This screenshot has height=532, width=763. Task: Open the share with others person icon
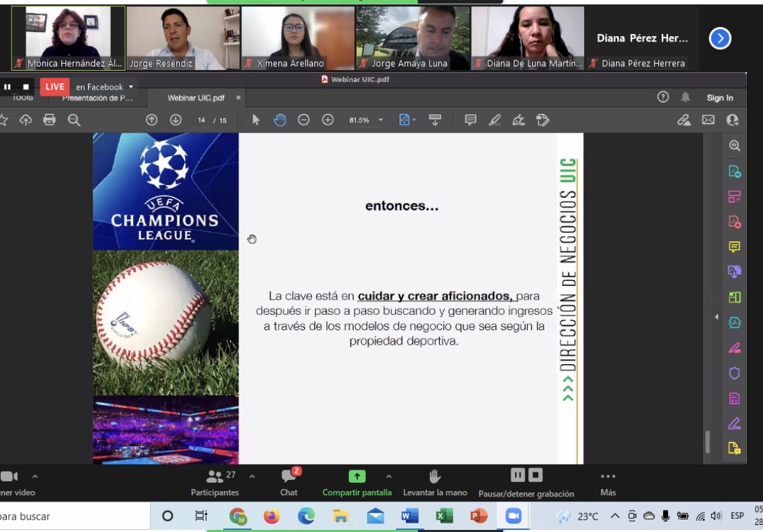pos(732,120)
